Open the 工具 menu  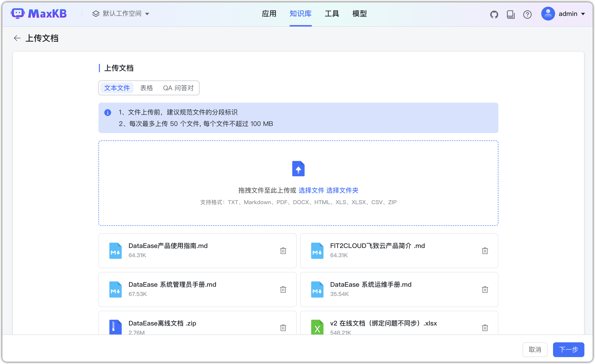pyautogui.click(x=332, y=14)
